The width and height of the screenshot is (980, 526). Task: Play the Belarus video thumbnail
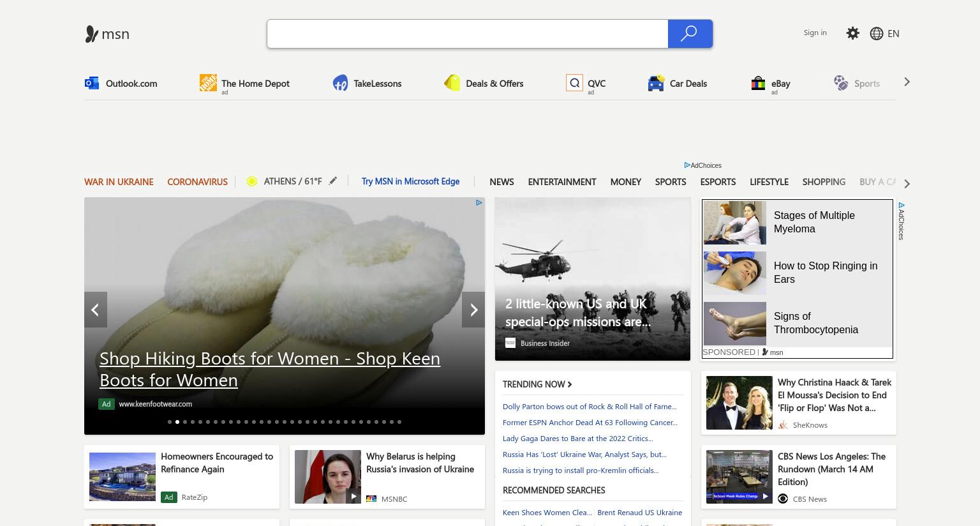(x=354, y=496)
